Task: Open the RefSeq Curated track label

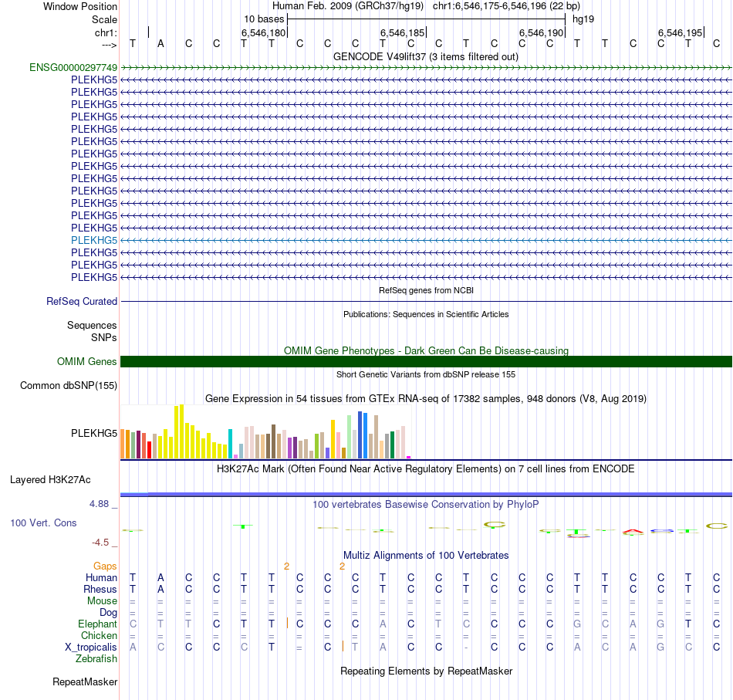Action: (81, 302)
